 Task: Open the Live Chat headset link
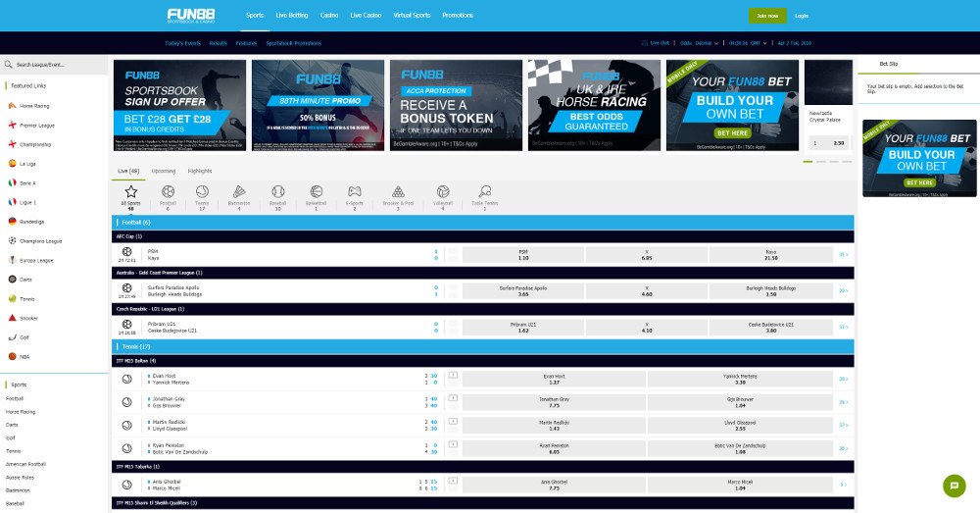[655, 43]
